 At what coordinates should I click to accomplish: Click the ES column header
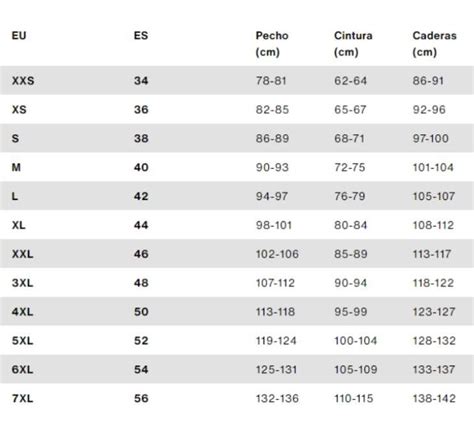coord(141,36)
